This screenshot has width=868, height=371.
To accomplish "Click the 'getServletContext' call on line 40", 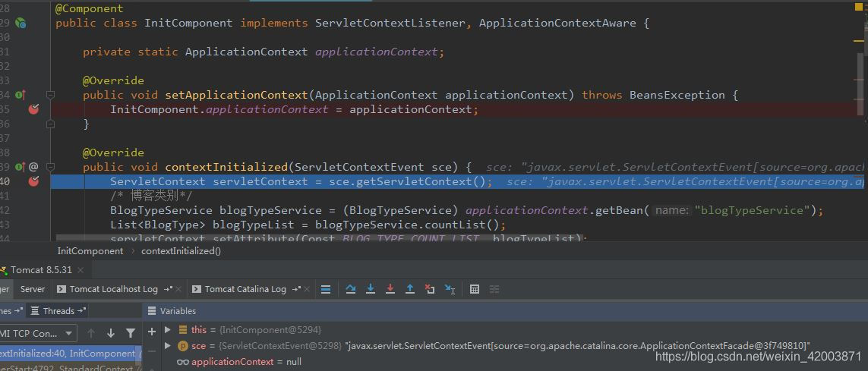I will pos(414,181).
